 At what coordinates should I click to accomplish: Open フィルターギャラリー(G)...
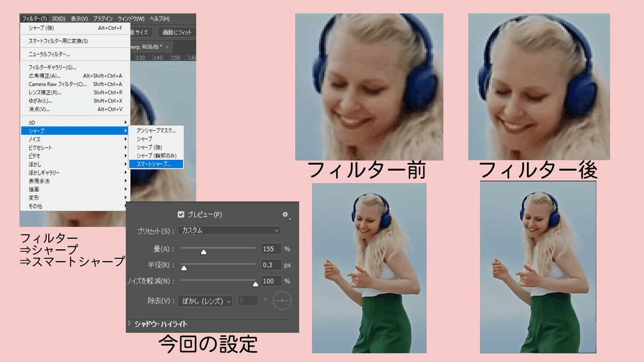pyautogui.click(x=75, y=68)
